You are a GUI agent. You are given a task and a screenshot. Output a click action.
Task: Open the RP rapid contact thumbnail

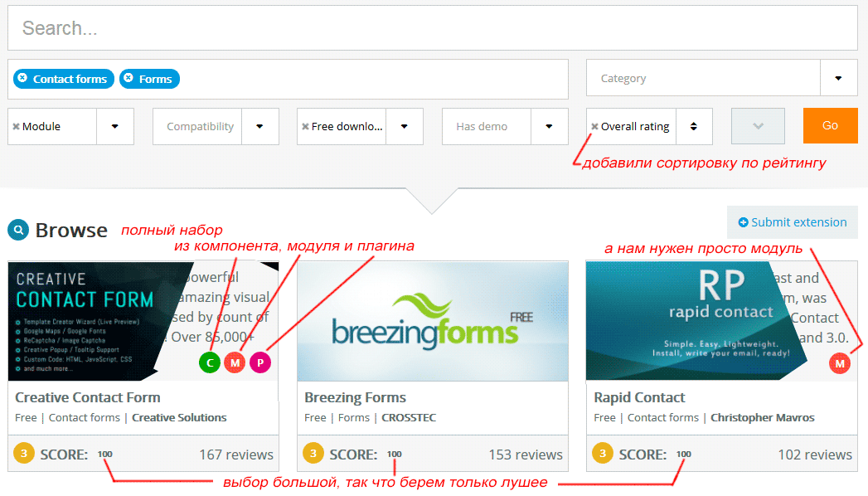pos(695,321)
